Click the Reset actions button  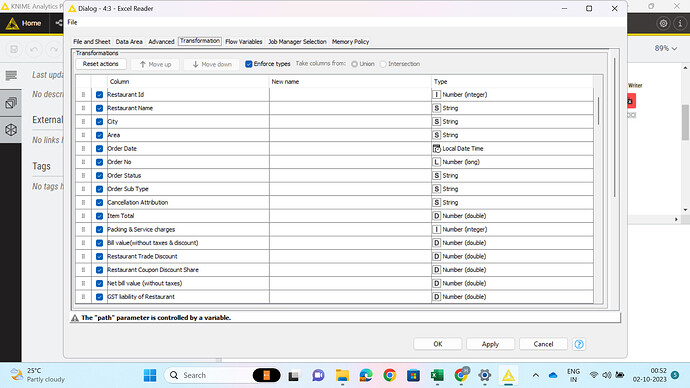[101, 64]
